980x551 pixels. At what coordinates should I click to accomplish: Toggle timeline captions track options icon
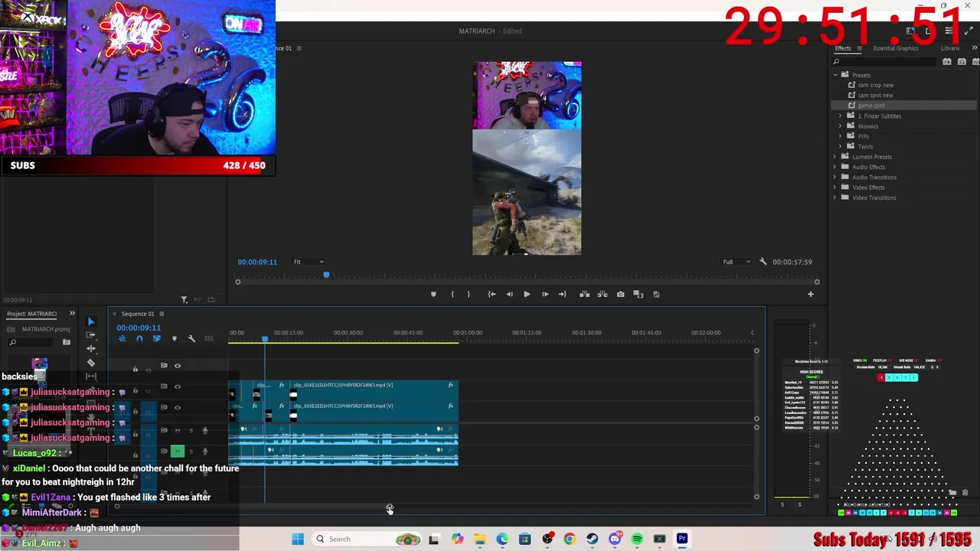pos(208,338)
